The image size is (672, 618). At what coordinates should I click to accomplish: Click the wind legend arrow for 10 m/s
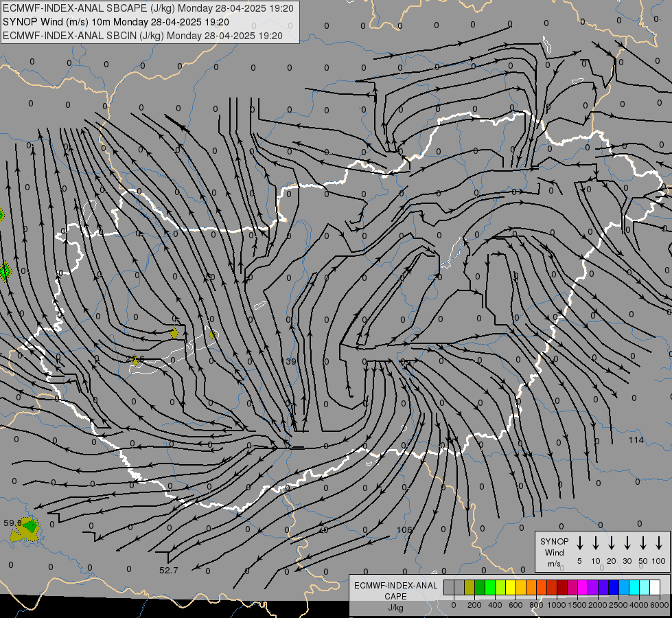(596, 543)
